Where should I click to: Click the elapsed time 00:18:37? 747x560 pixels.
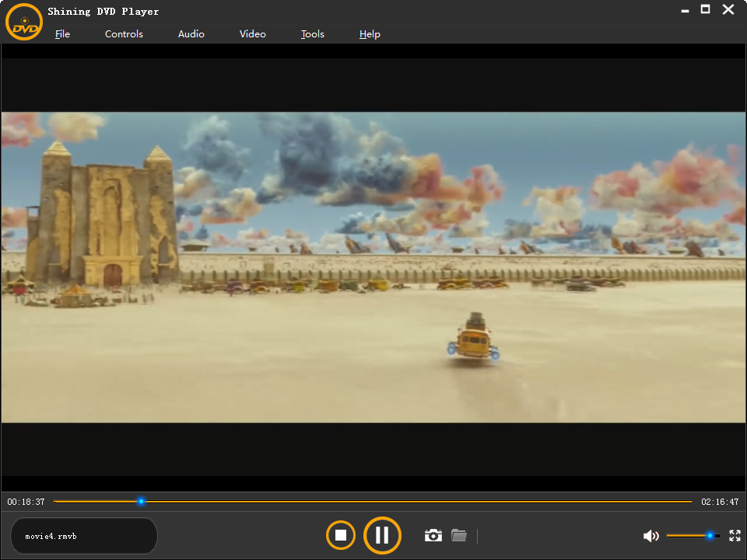tap(26, 502)
